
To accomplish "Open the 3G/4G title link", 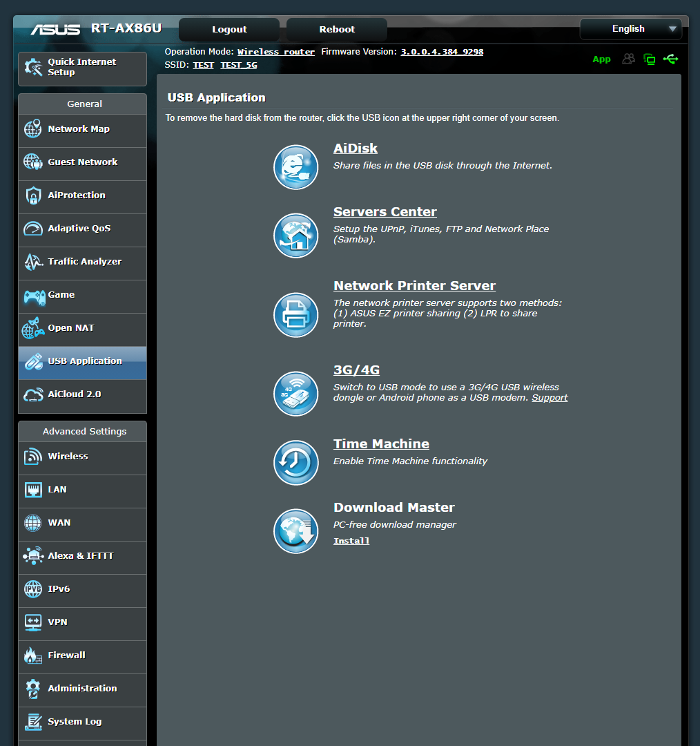I will [356, 370].
